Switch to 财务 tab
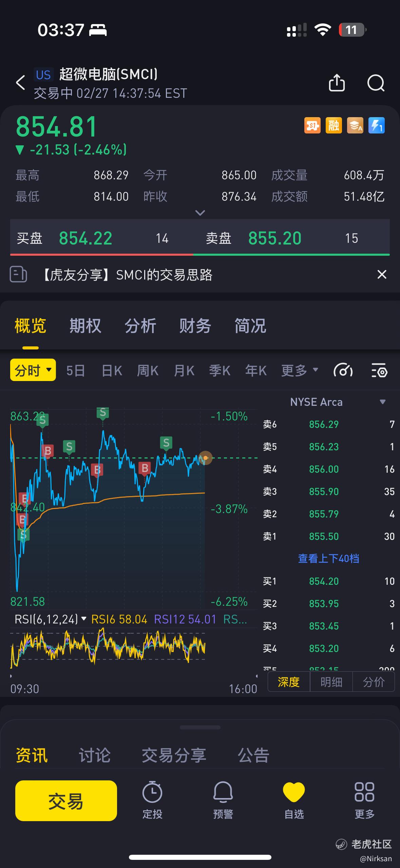Image resolution: width=400 pixels, height=868 pixels. tap(195, 326)
